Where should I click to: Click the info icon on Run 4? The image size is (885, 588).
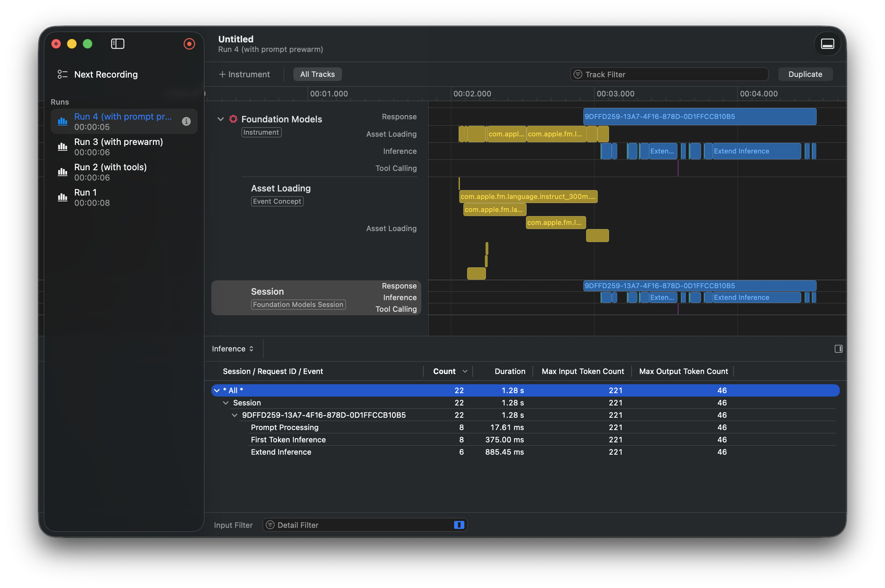[x=186, y=121]
